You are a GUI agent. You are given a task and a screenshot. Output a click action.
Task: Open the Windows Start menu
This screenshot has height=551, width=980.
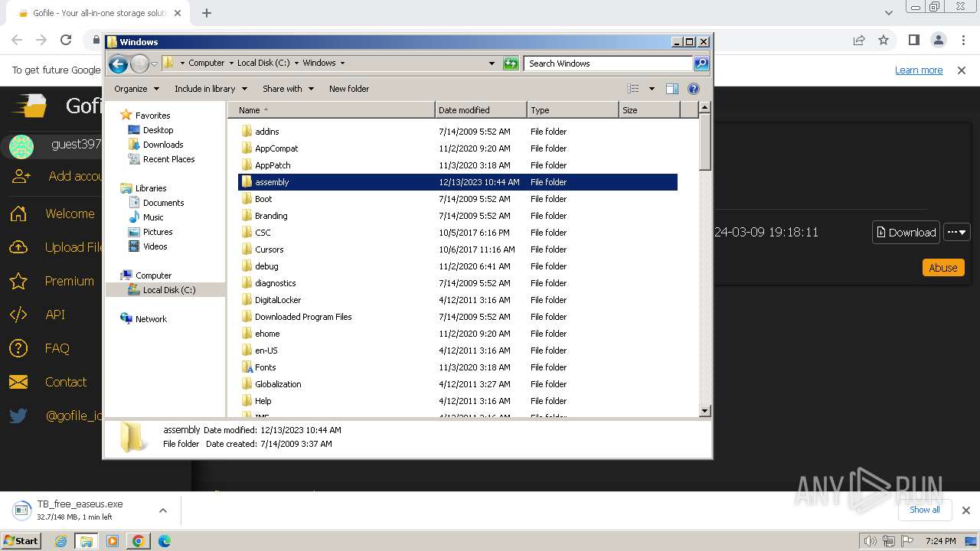coord(21,540)
